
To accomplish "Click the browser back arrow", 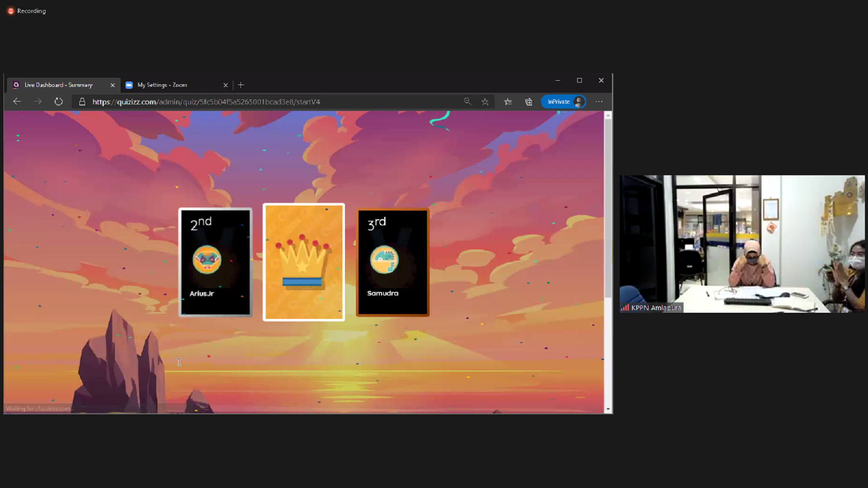I will coord(17,102).
